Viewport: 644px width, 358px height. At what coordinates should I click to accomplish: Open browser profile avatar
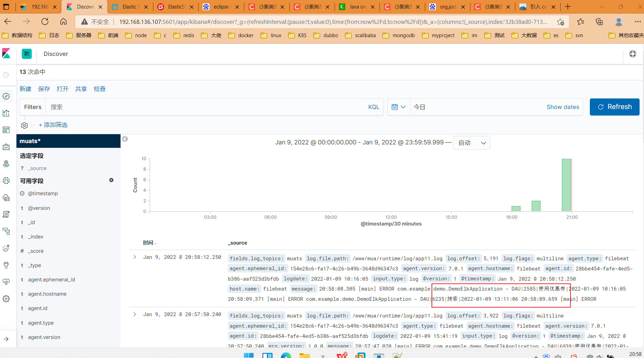pyautogui.click(x=619, y=22)
